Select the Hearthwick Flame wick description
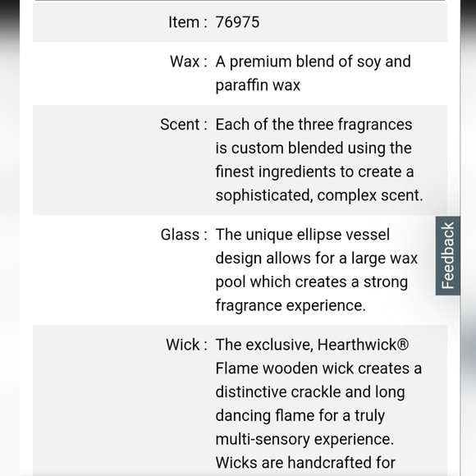 tap(318, 404)
